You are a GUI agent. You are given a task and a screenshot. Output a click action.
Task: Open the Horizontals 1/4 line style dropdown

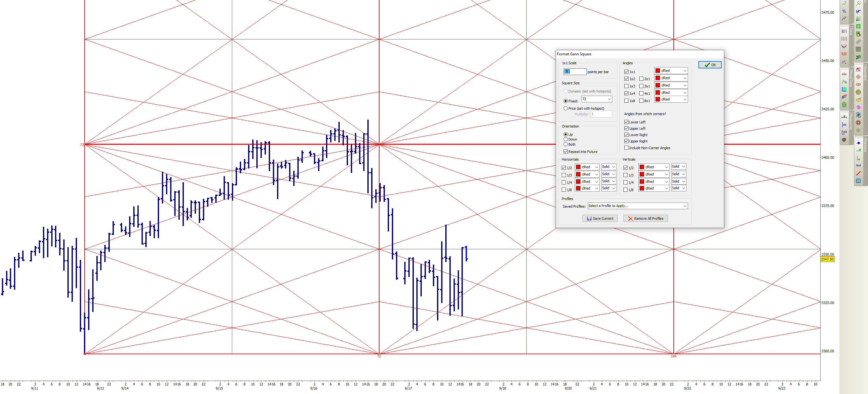pos(609,181)
